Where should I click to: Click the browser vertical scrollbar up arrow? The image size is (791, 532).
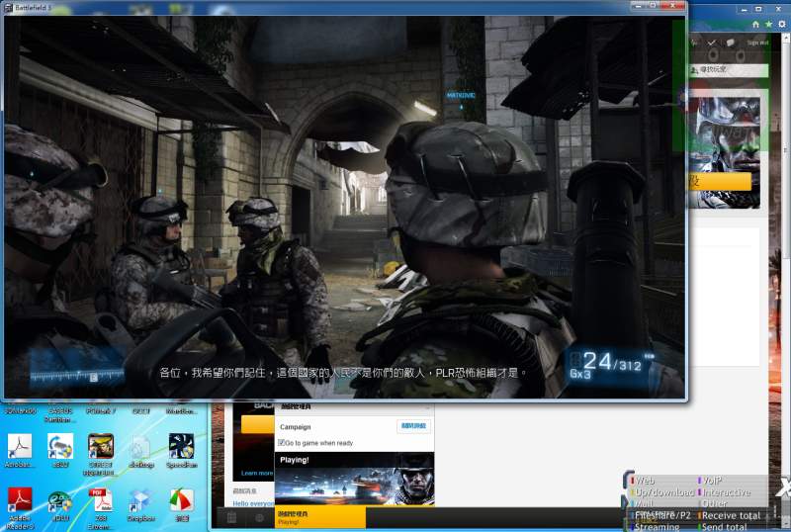[785, 37]
